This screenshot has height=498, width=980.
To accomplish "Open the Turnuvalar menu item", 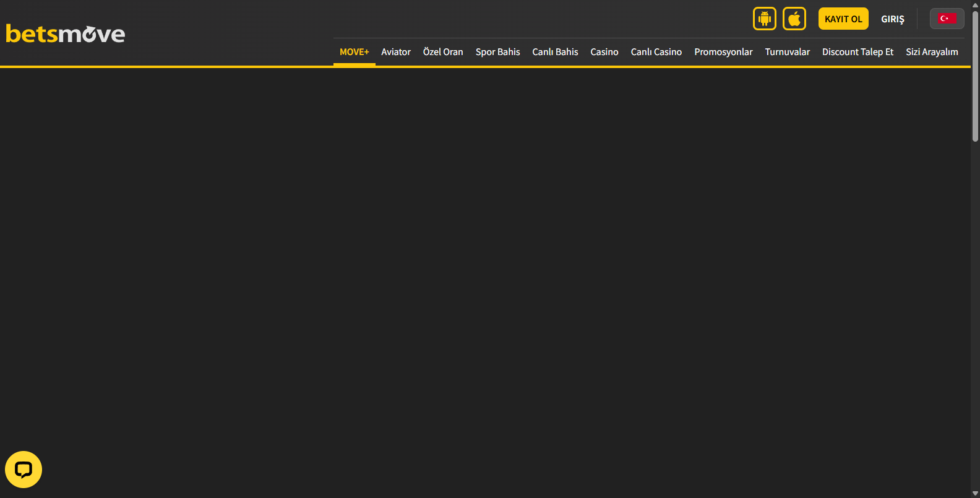I will point(787,52).
